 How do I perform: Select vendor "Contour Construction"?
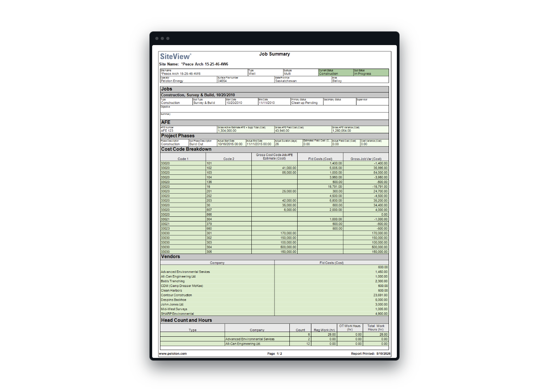tap(176, 295)
